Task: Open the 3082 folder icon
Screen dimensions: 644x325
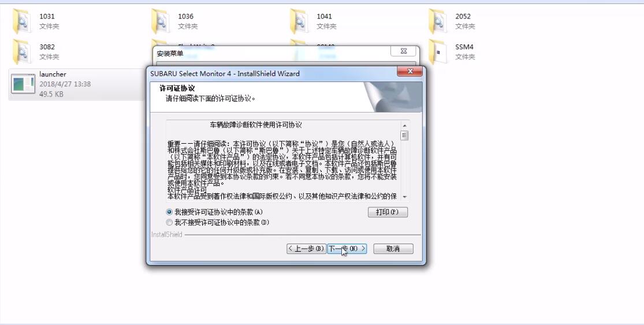Action: click(x=22, y=52)
